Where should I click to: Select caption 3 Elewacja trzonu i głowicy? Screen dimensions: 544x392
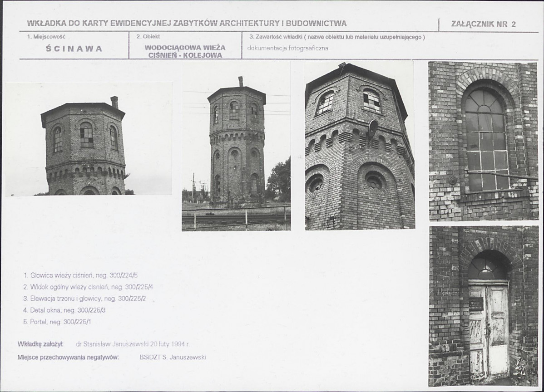pos(84,299)
